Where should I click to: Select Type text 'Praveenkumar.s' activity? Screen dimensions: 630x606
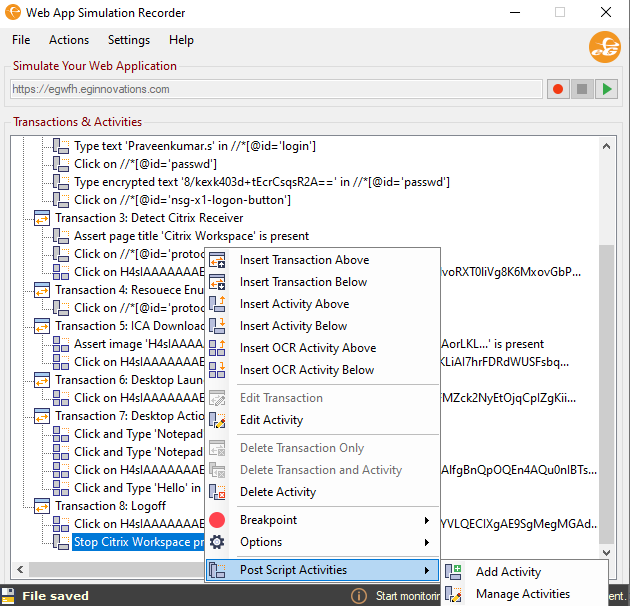195,146
